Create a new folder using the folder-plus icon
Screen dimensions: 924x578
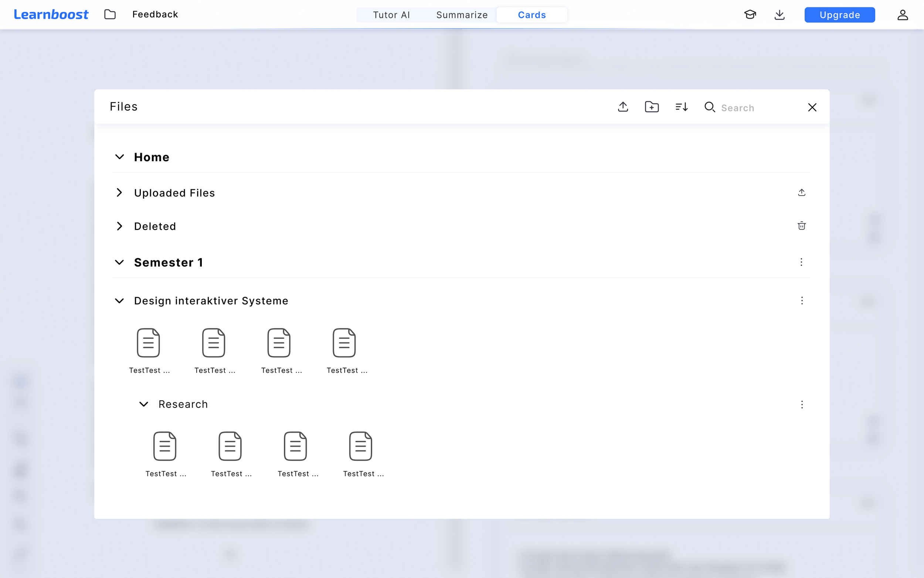[x=652, y=107]
